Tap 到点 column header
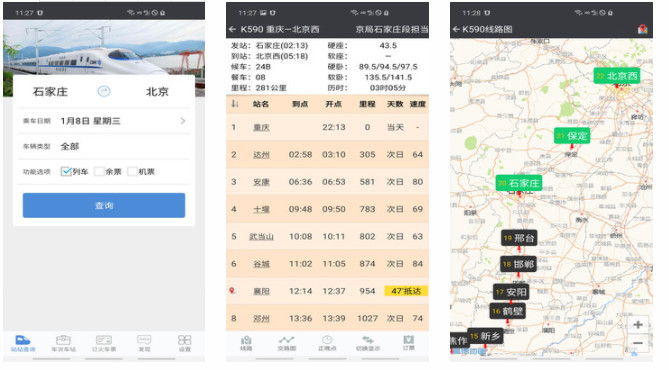The image size is (669, 370). (300, 104)
